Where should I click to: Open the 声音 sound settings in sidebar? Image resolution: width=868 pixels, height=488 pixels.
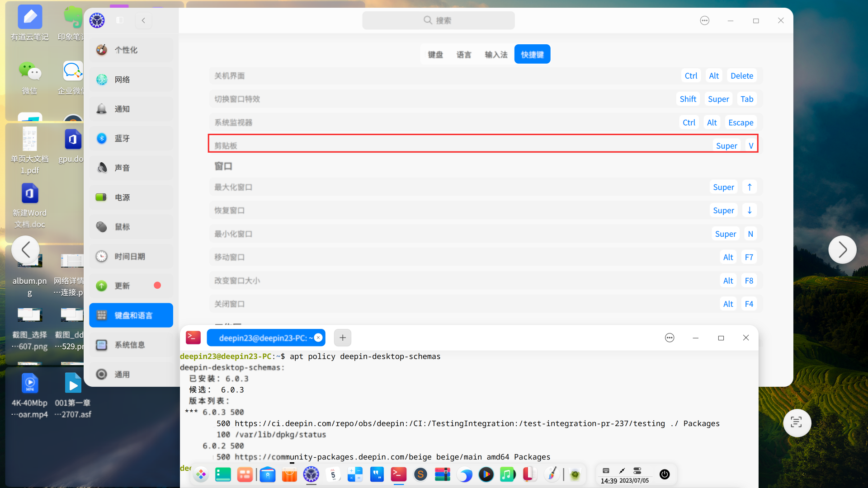(x=121, y=168)
